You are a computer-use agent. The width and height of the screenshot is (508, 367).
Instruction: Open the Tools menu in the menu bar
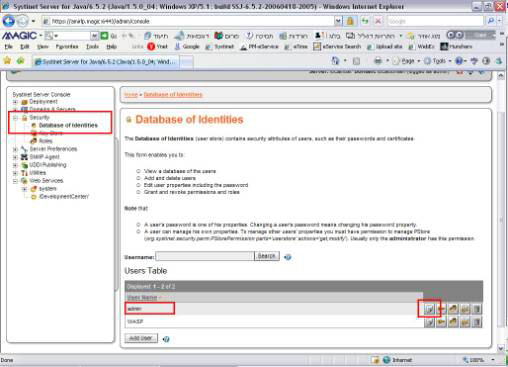[92, 47]
